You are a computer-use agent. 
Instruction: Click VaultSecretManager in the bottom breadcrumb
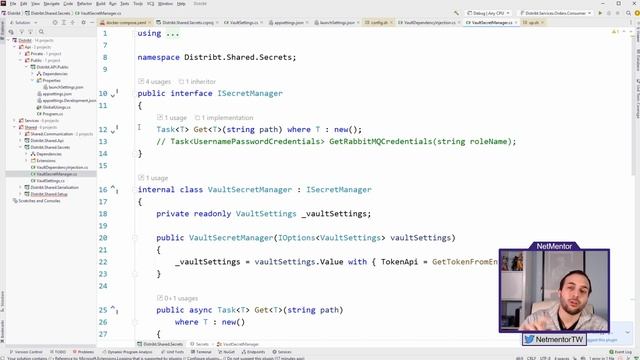pyautogui.click(x=238, y=344)
